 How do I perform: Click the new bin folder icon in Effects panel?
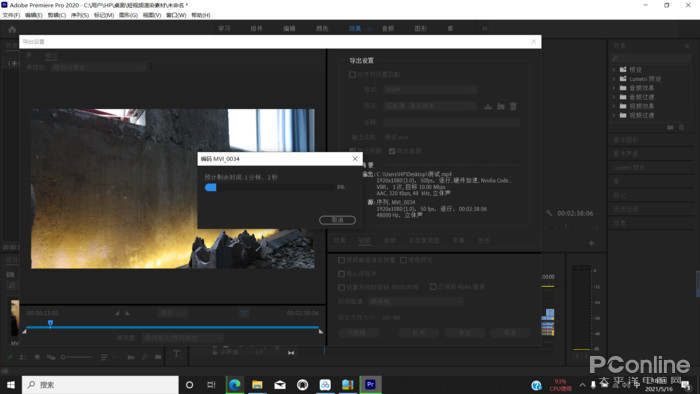coord(670,128)
